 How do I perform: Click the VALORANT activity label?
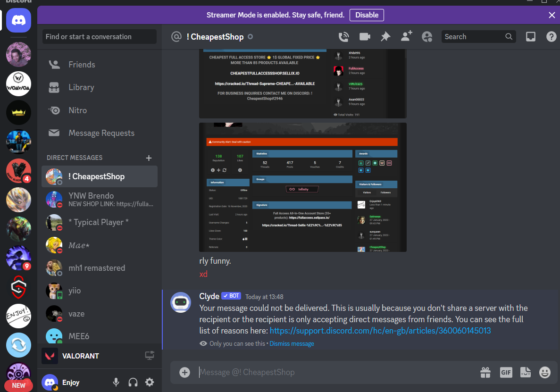[x=80, y=356]
